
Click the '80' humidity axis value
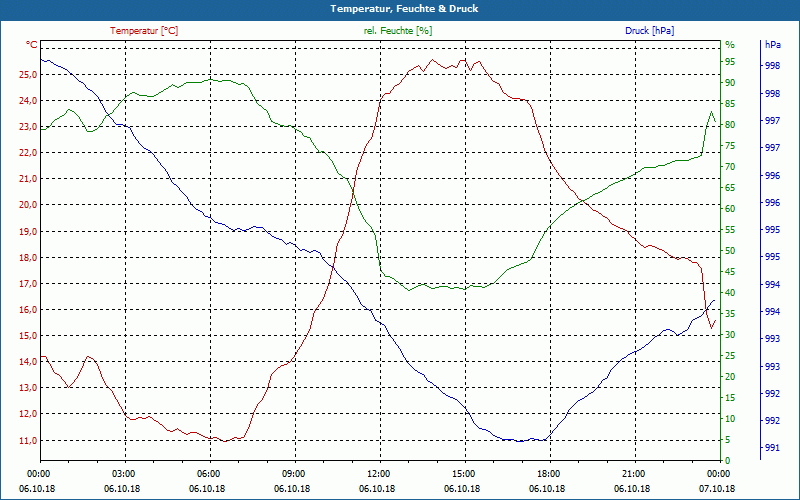point(730,124)
